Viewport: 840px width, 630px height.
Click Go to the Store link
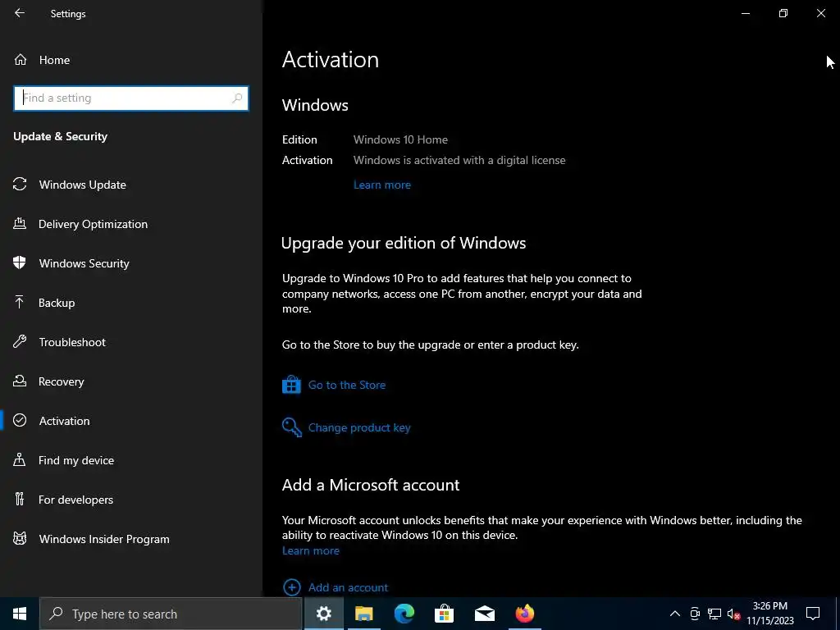point(347,385)
